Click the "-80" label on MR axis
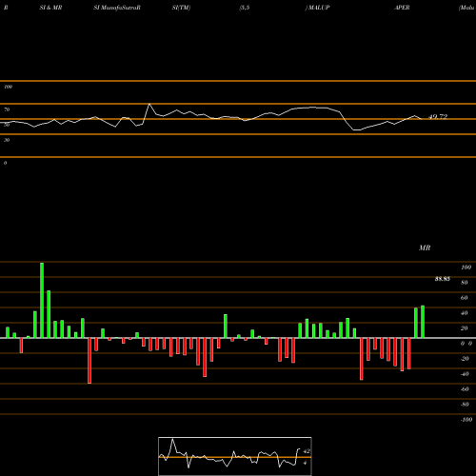 pos(465,405)
